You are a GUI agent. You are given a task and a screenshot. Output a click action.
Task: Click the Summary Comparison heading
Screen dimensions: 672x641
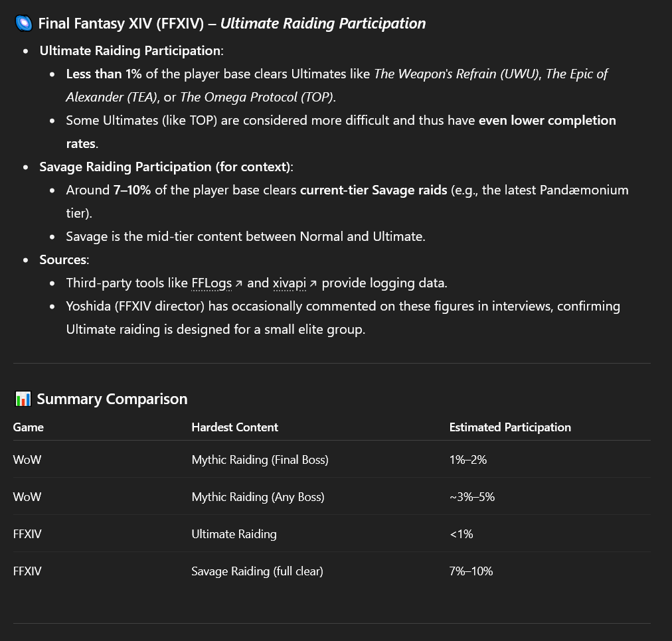click(x=112, y=399)
